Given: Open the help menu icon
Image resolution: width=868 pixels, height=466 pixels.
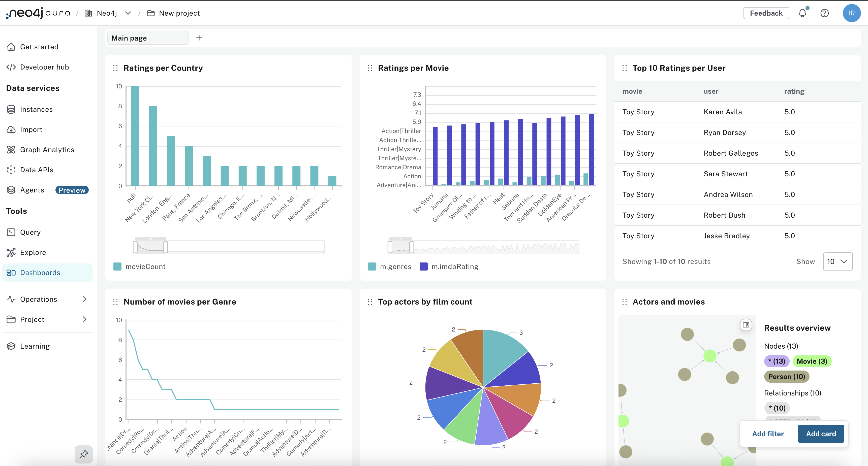Looking at the screenshot, I should 825,13.
